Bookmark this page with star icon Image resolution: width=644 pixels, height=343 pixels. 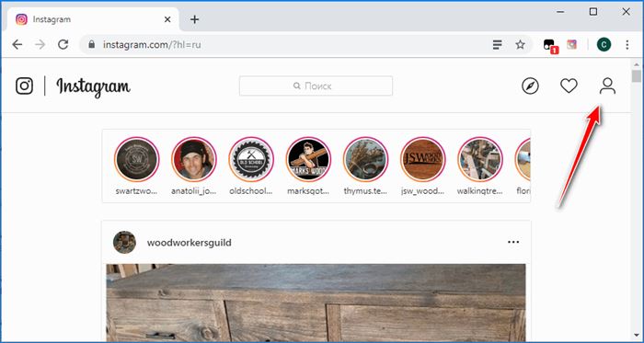[x=520, y=44]
